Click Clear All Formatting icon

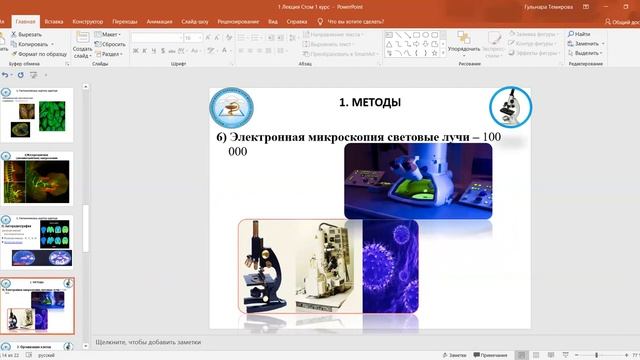(229, 38)
